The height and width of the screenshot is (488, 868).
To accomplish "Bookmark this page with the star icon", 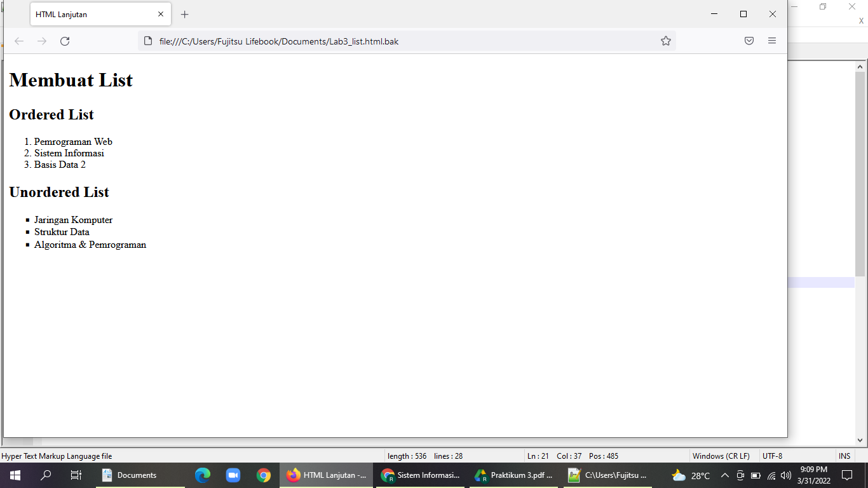I will [666, 41].
